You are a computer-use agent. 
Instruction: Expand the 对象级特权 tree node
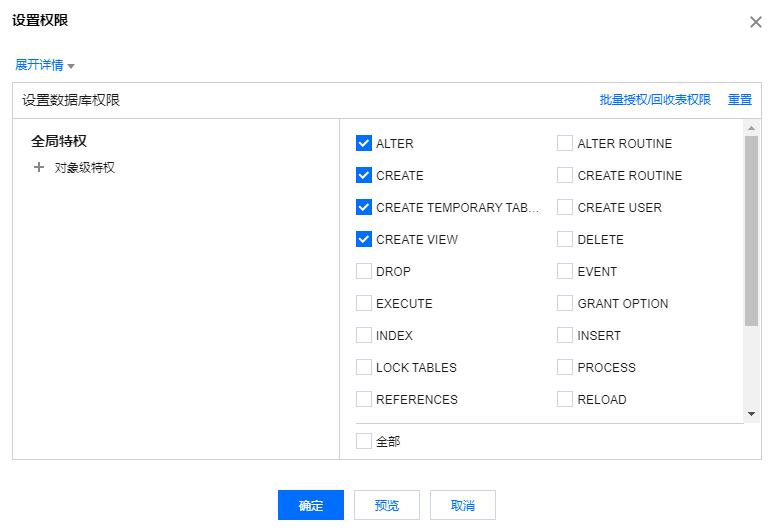point(84,168)
